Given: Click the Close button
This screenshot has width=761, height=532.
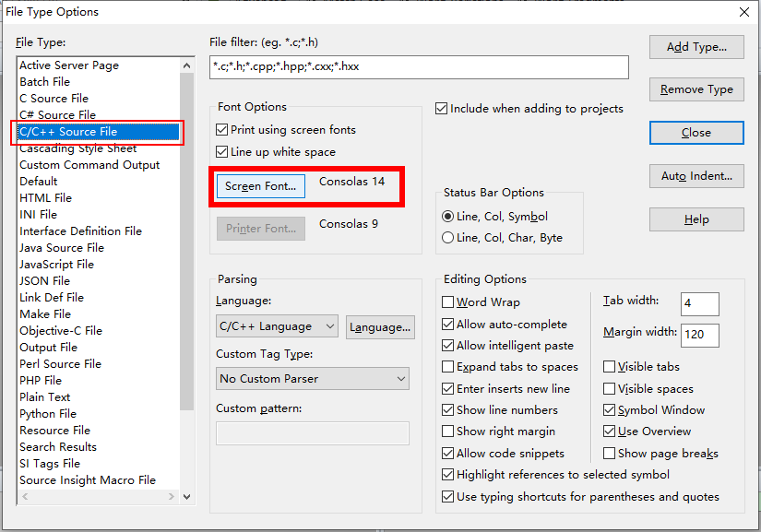Looking at the screenshot, I should [x=696, y=132].
